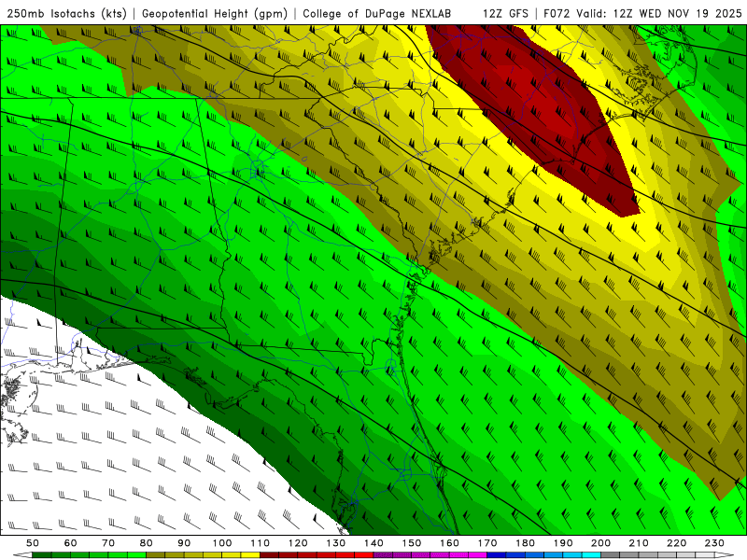
Task: Click the darkest green swatch beginning at 50
Action: pos(42,555)
